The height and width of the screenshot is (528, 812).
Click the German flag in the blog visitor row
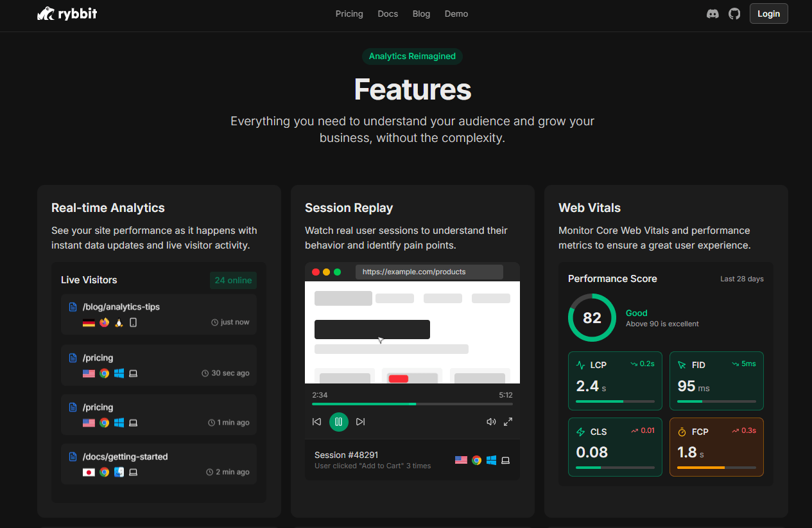(88, 322)
